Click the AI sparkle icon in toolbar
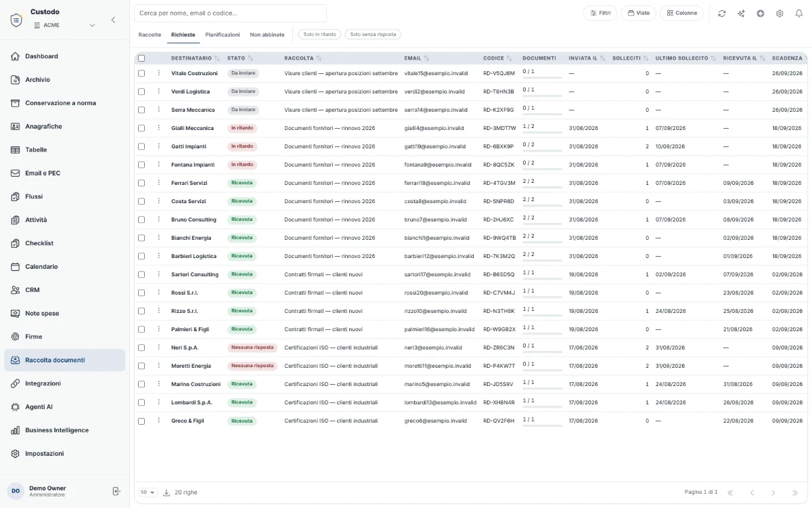Viewport: 812px width, 508px height. [x=741, y=14]
